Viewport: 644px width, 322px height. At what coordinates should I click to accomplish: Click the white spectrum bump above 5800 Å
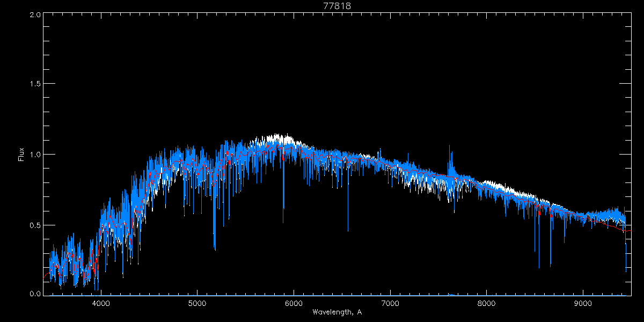[279, 138]
